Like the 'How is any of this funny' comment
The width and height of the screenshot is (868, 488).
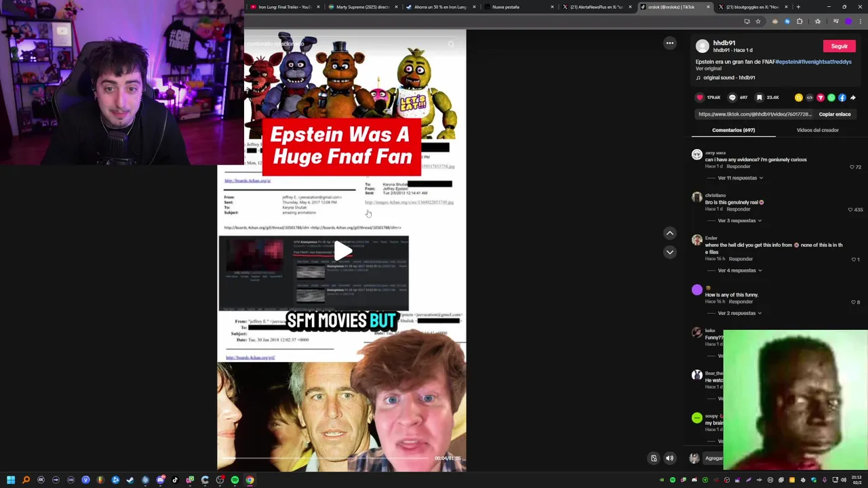(853, 302)
